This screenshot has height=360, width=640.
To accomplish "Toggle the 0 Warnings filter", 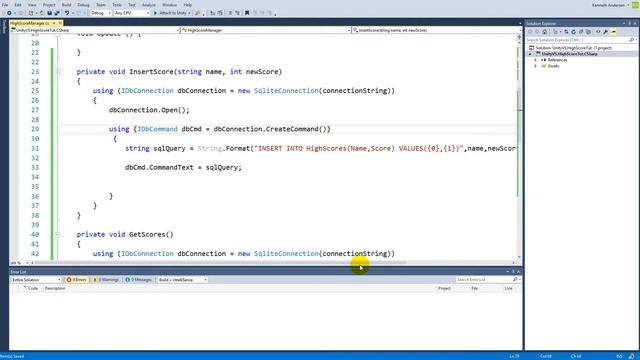I will tap(106, 280).
